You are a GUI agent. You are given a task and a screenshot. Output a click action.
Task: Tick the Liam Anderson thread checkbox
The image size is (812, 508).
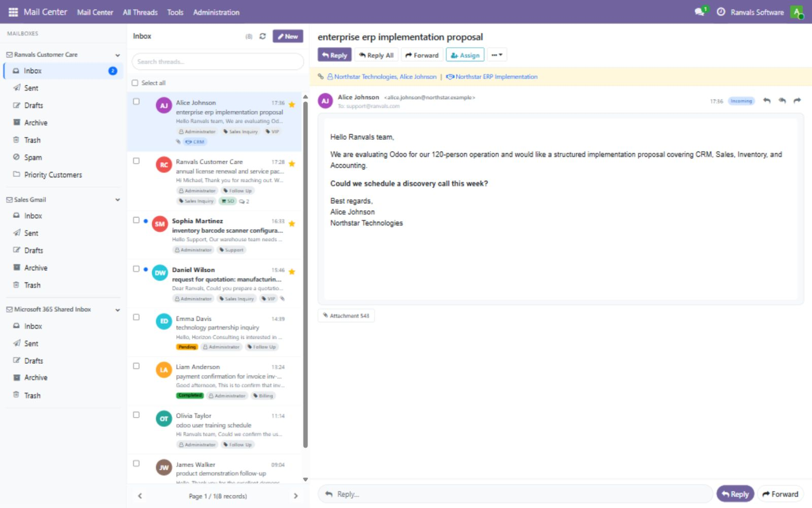[136, 366]
